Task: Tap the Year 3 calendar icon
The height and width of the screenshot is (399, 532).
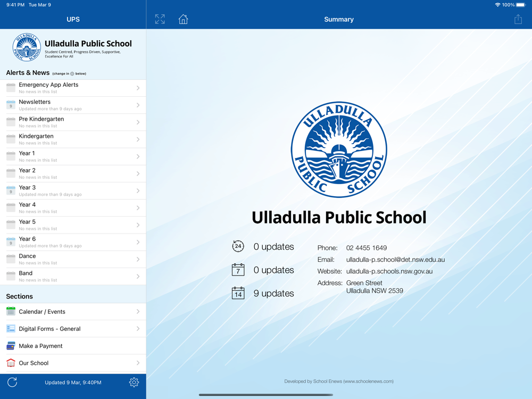Action: click(x=11, y=190)
